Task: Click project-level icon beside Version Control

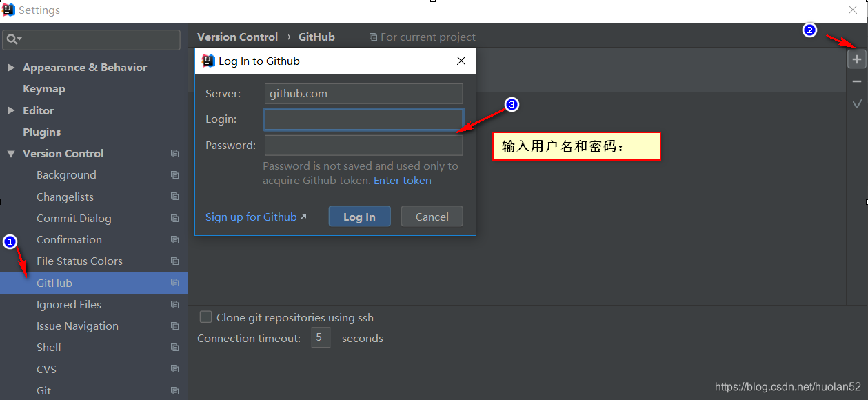Action: click(x=174, y=154)
